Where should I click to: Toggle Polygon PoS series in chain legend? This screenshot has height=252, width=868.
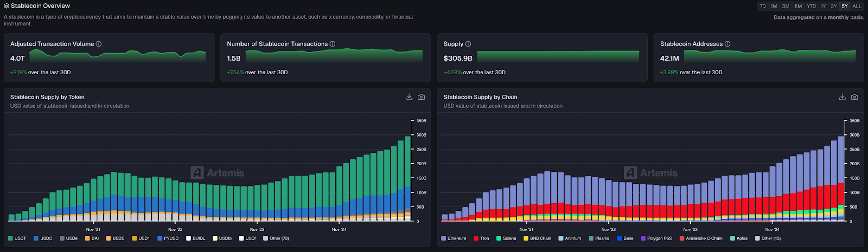pyautogui.click(x=656, y=238)
